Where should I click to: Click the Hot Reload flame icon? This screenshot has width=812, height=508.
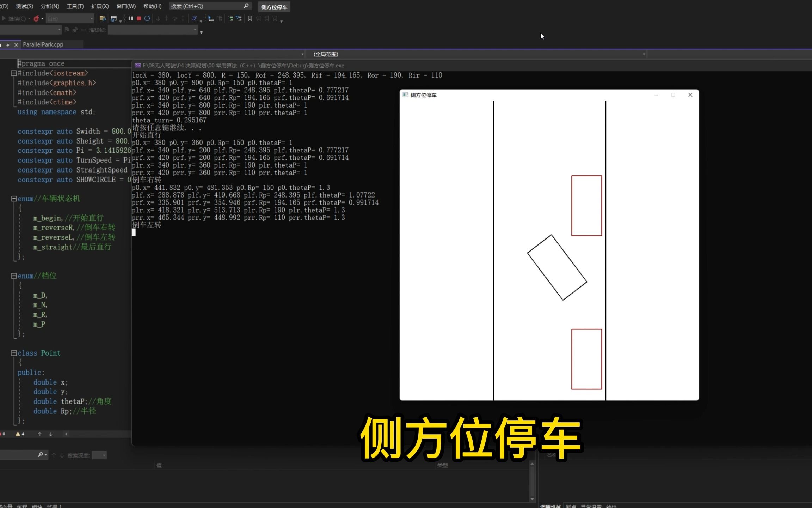(x=36, y=18)
